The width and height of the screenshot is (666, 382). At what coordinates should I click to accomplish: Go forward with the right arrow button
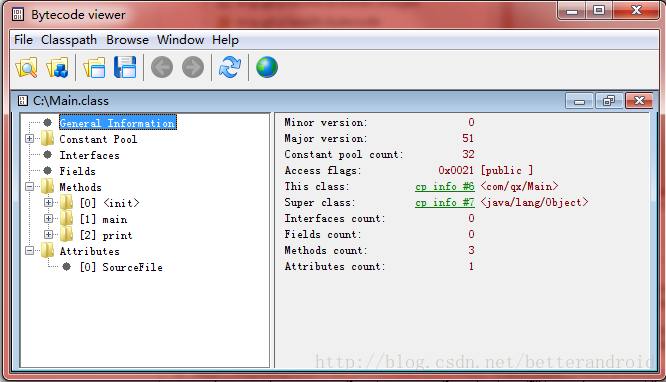pyautogui.click(x=193, y=68)
